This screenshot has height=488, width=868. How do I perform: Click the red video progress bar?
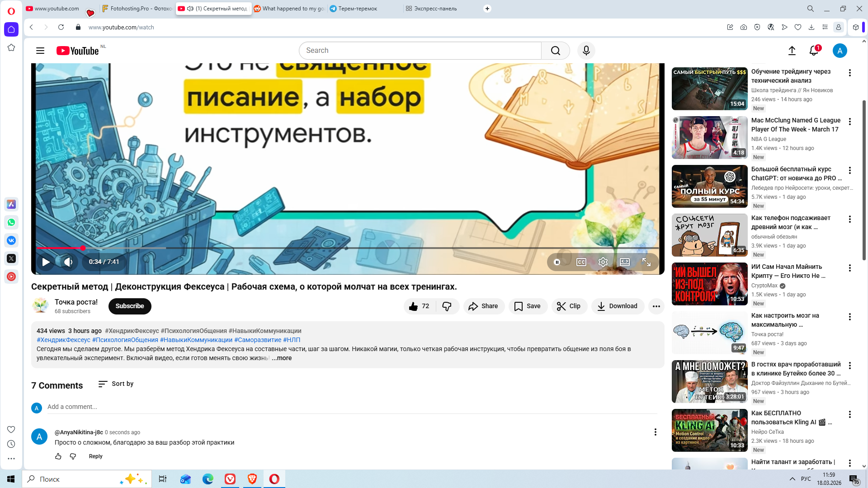pyautogui.click(x=59, y=248)
